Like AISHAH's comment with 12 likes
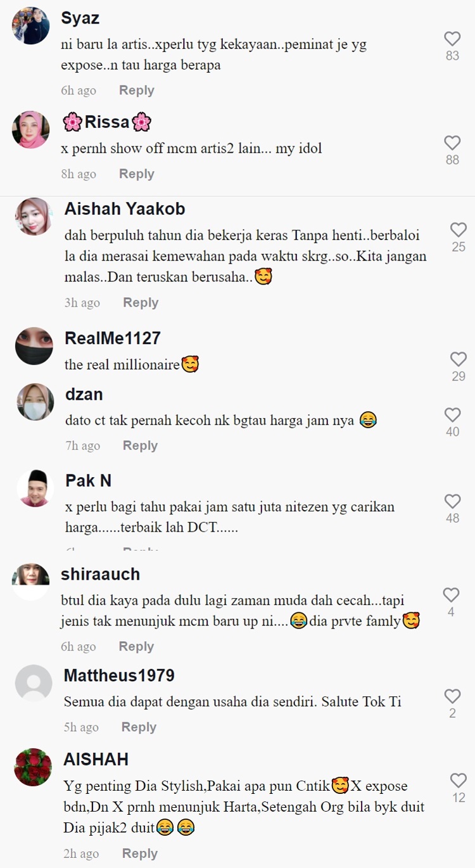This screenshot has height=868, width=475. pyautogui.click(x=459, y=781)
